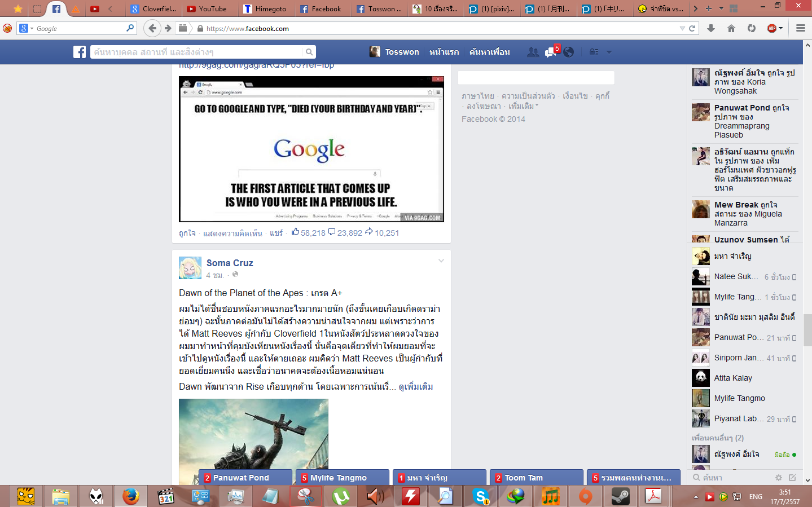Open Firefox from the taskbar
The image size is (812, 507).
[x=130, y=496]
